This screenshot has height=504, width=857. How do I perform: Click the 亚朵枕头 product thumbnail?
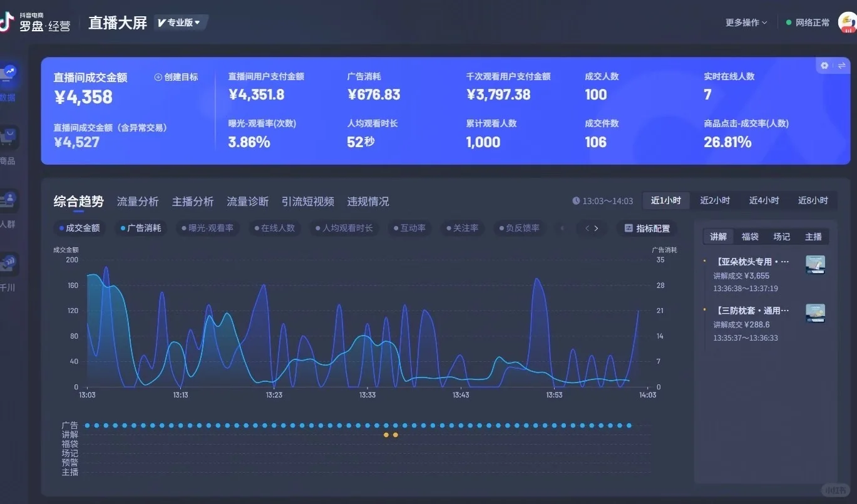(x=815, y=264)
